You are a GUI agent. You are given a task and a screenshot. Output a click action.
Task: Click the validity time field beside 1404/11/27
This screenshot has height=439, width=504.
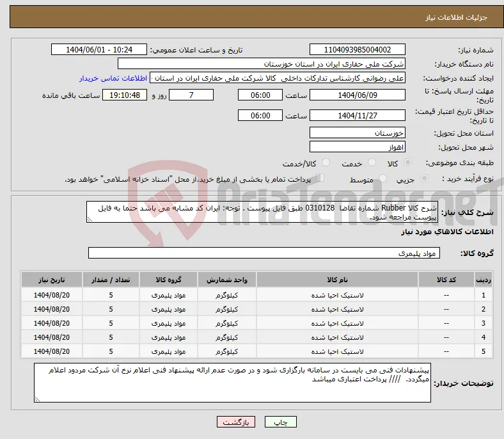260,115
